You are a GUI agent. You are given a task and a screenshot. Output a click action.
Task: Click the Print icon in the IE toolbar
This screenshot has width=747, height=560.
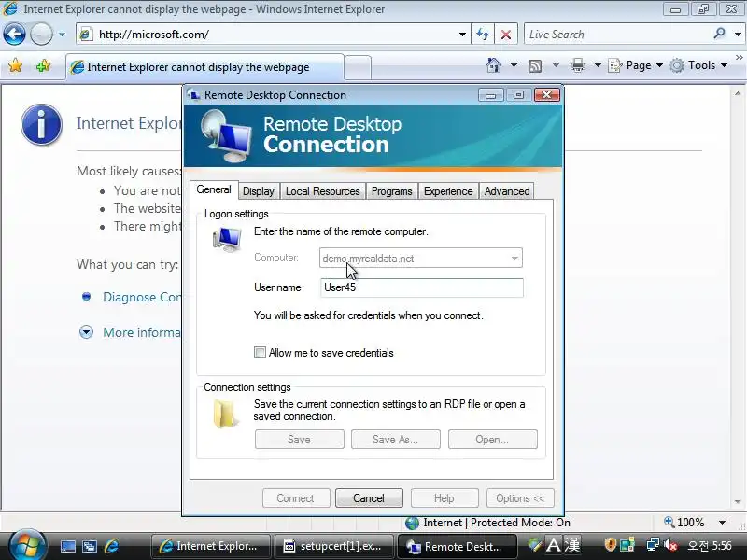click(577, 65)
